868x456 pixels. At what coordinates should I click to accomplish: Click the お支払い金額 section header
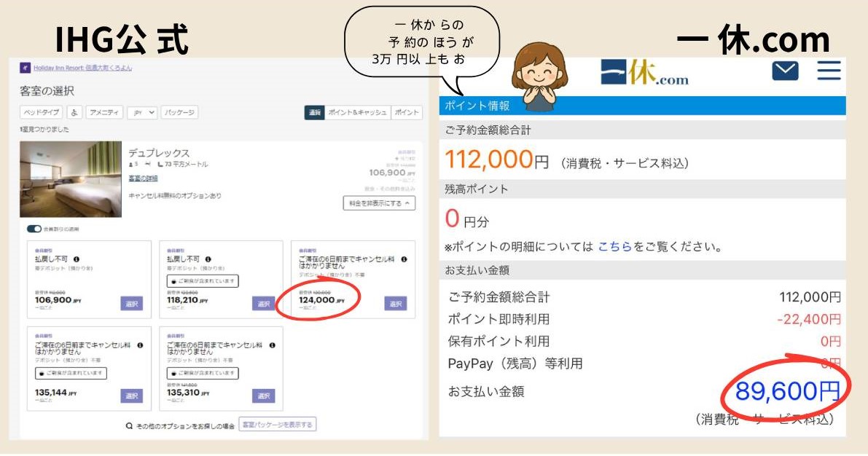pos(642,270)
